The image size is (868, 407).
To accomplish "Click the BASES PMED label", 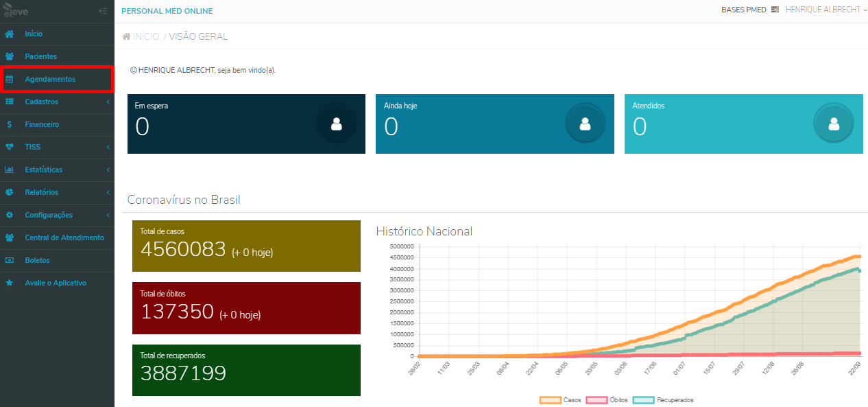I will 744,10.
